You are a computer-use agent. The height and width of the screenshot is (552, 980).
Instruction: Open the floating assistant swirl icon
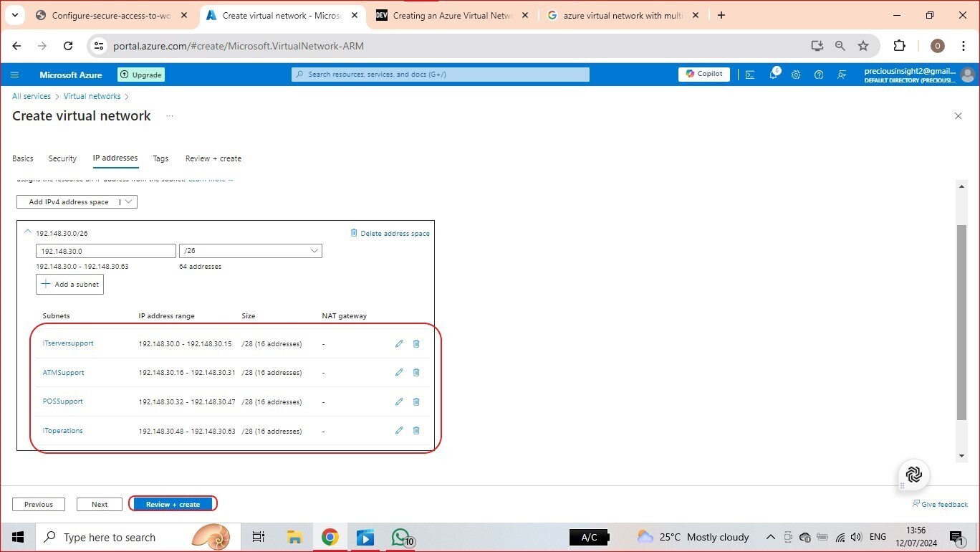tap(914, 475)
